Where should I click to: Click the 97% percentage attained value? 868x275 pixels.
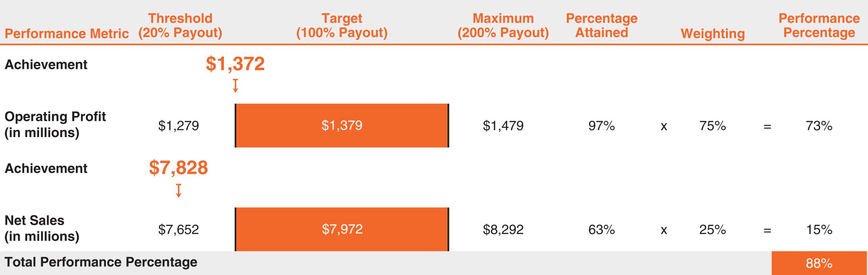point(601,126)
